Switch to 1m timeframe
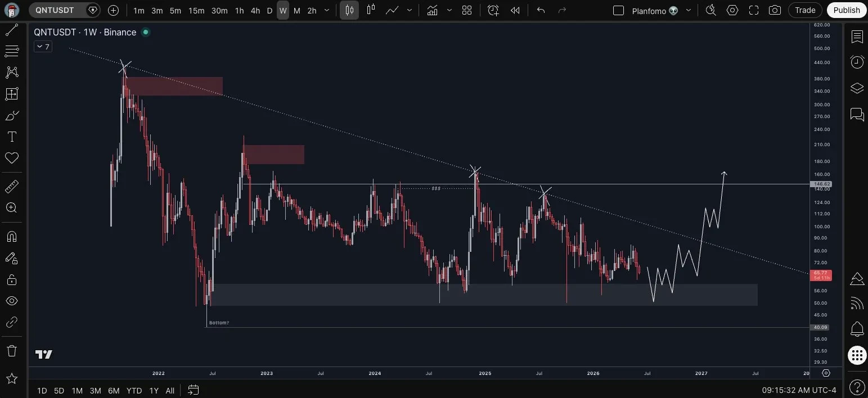The height and width of the screenshot is (398, 868). (x=139, y=10)
